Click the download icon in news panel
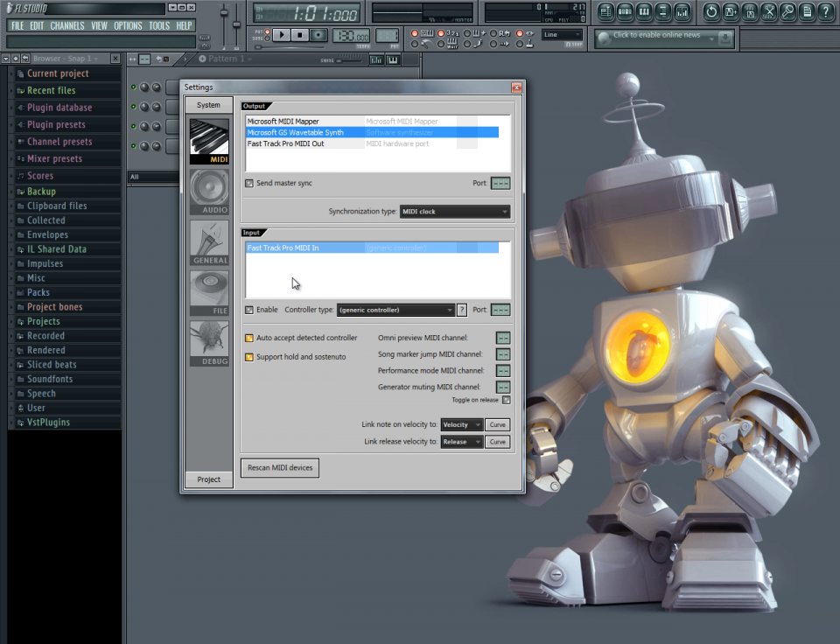The image size is (840, 644). [x=725, y=38]
